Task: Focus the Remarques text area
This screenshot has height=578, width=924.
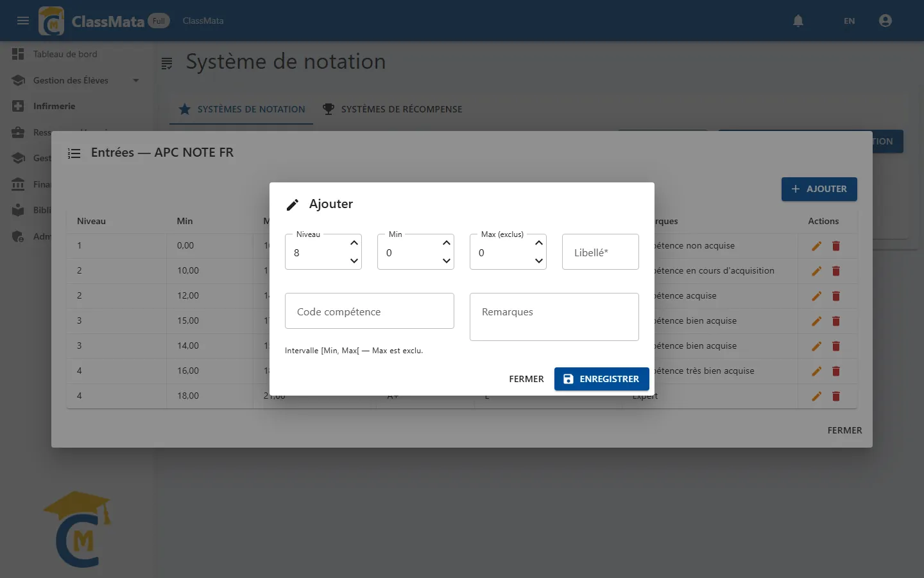Action: coord(554,317)
